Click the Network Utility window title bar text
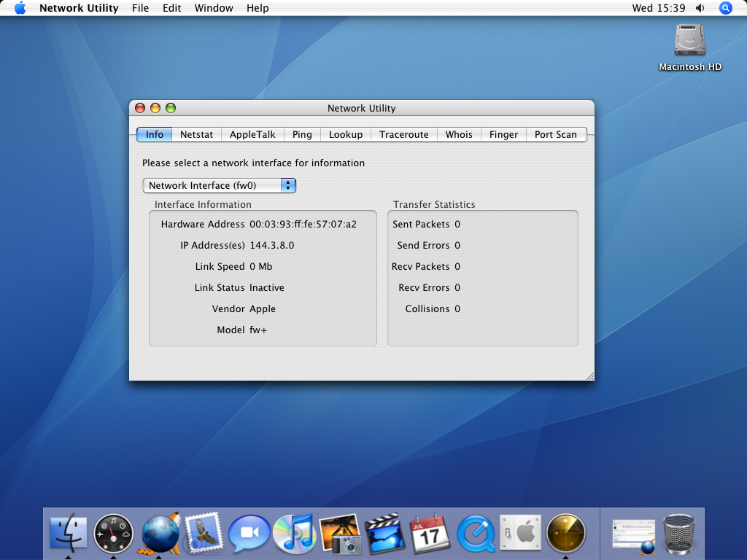The width and height of the screenshot is (747, 560). pos(362,108)
